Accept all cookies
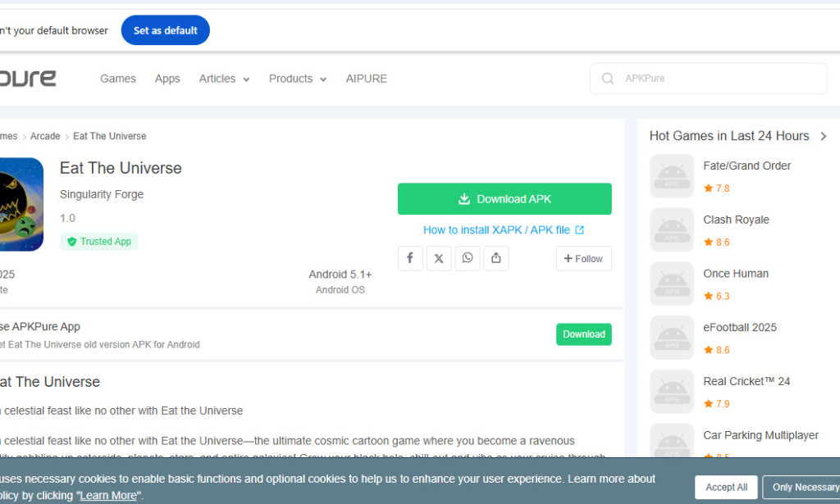Viewport: 840px width, 504px height. (x=725, y=486)
